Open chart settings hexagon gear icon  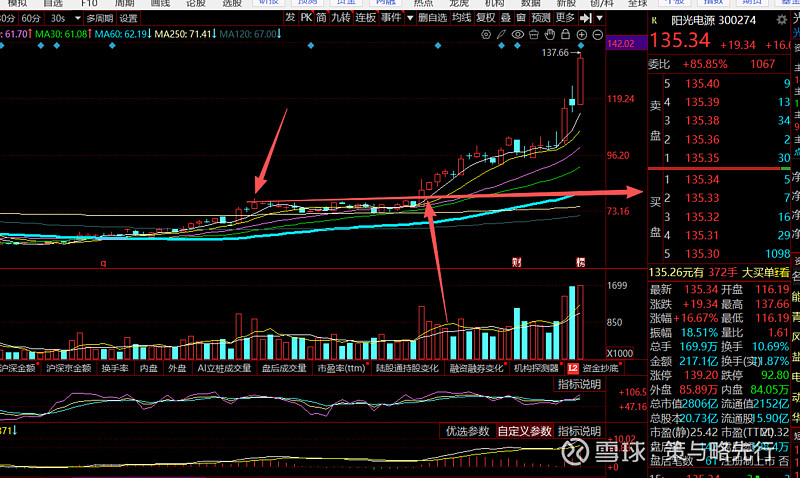point(486,35)
